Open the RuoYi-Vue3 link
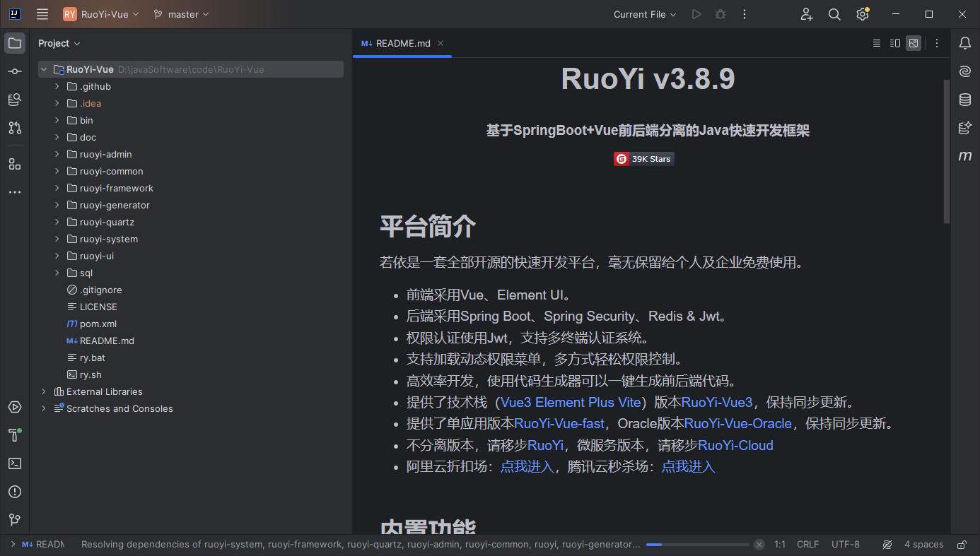Viewport: 980px width, 556px height. [717, 403]
